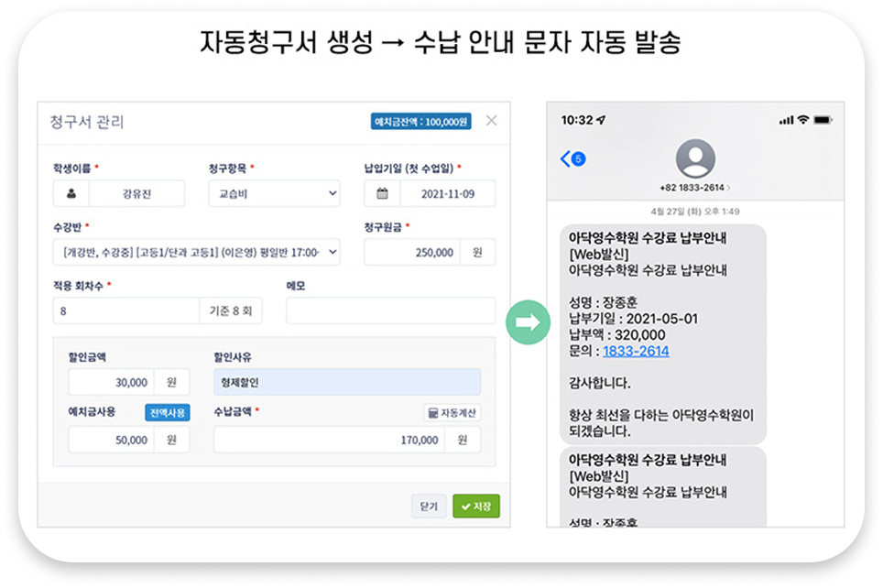This screenshot has width=883, height=588.
Task: Click the 청구원금 250,000 field
Action: 412,252
